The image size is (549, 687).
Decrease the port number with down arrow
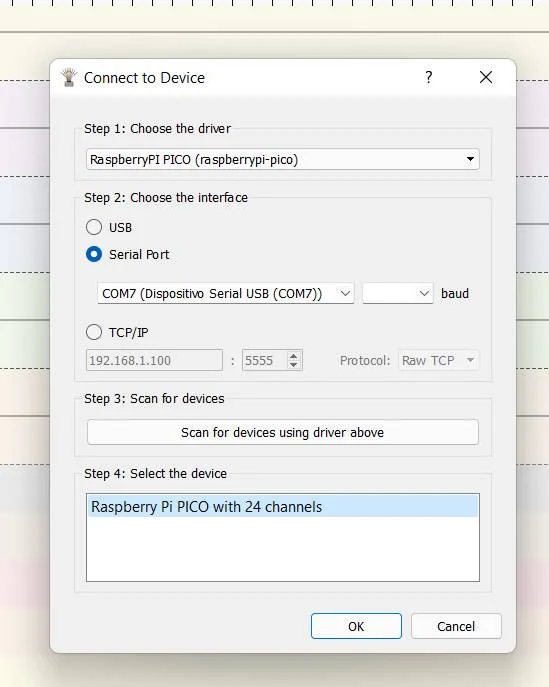tap(294, 365)
